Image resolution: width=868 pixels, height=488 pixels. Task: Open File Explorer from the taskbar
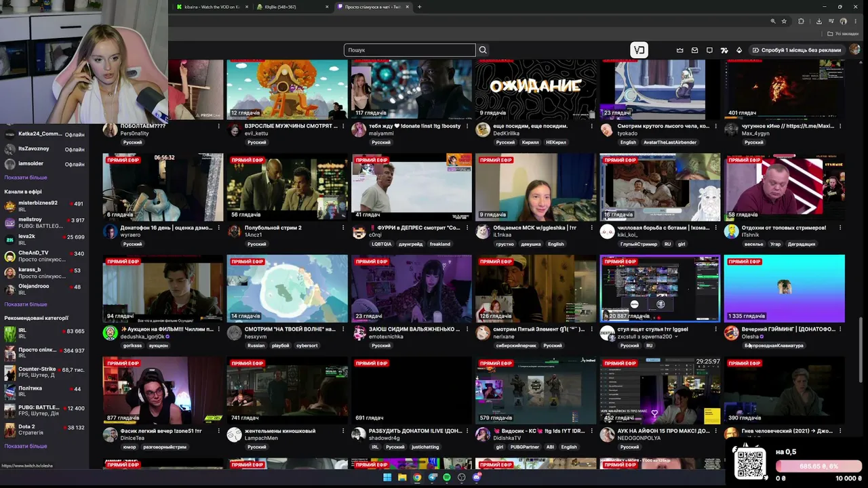pos(402,477)
